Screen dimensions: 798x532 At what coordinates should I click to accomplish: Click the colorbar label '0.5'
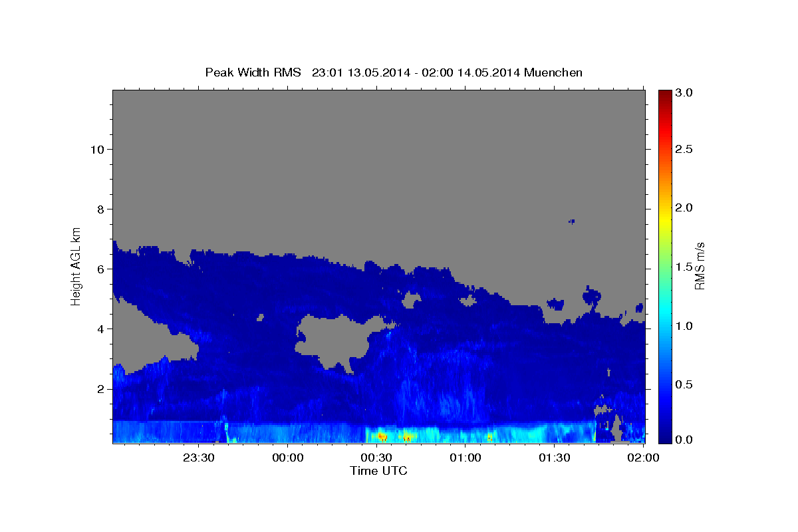click(684, 384)
